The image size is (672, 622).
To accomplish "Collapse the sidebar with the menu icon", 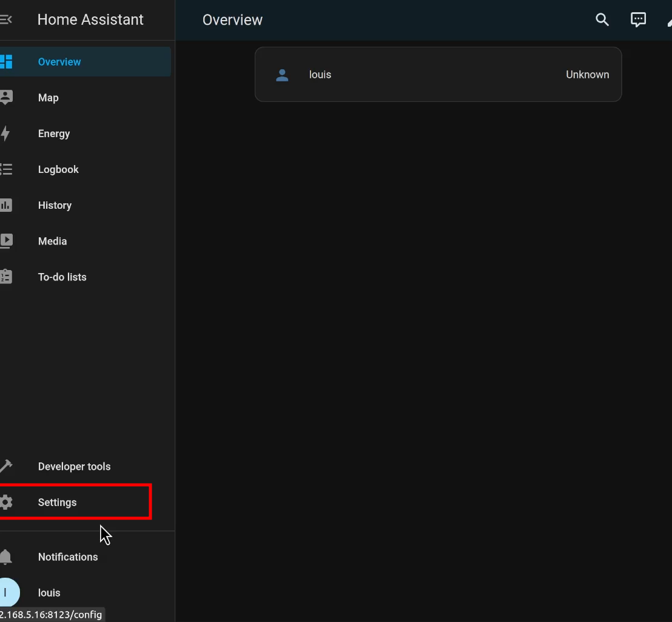I will click(x=5, y=19).
